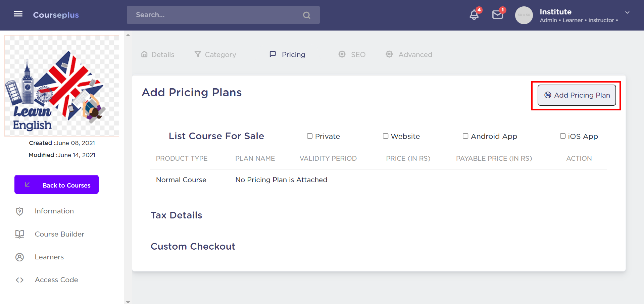
Task: Enable the Private checkbox
Action: [310, 136]
